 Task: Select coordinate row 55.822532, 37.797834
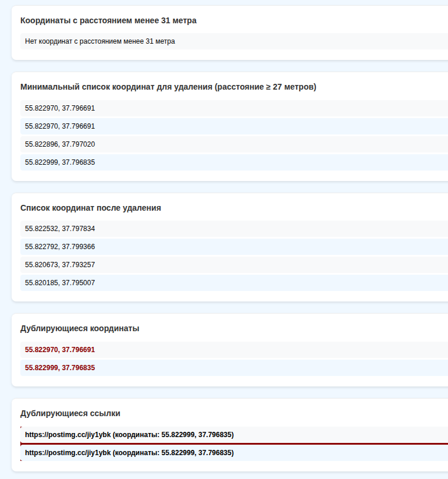tap(60, 229)
